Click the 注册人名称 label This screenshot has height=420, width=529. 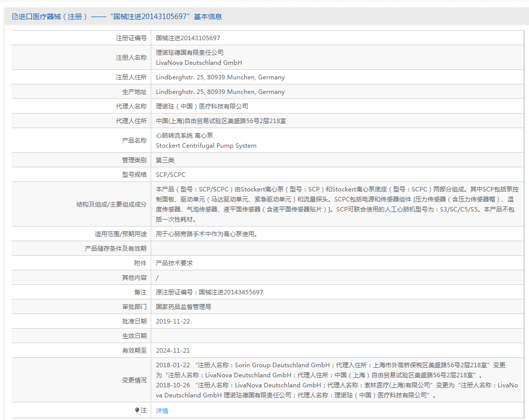tap(131, 58)
